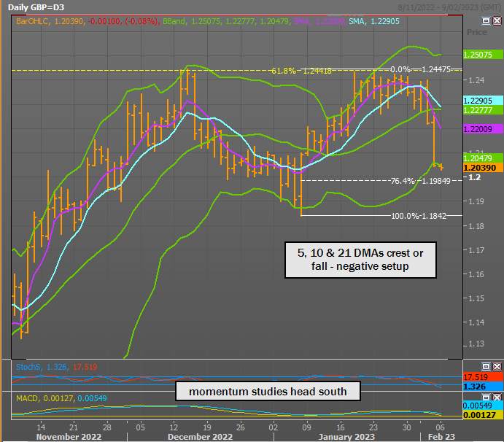Click the StochS indicator label

click(x=28, y=367)
